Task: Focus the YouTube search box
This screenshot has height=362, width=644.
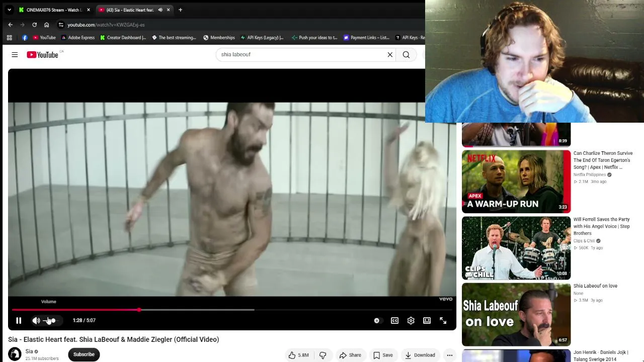Action: (x=301, y=54)
